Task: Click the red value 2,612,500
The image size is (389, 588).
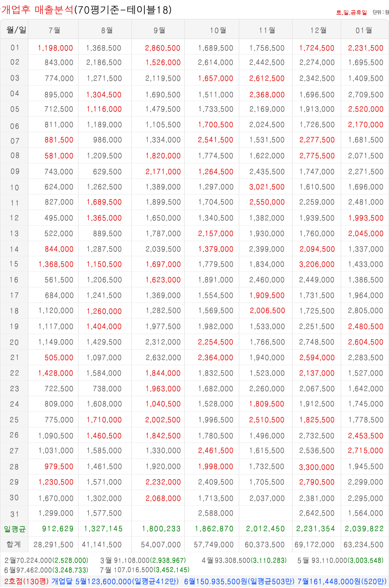Action: [267, 79]
